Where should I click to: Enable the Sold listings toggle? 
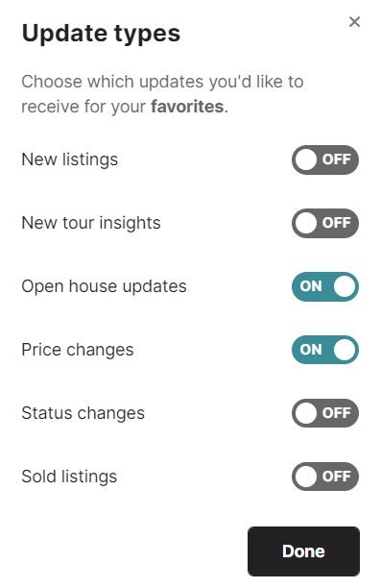point(324,477)
